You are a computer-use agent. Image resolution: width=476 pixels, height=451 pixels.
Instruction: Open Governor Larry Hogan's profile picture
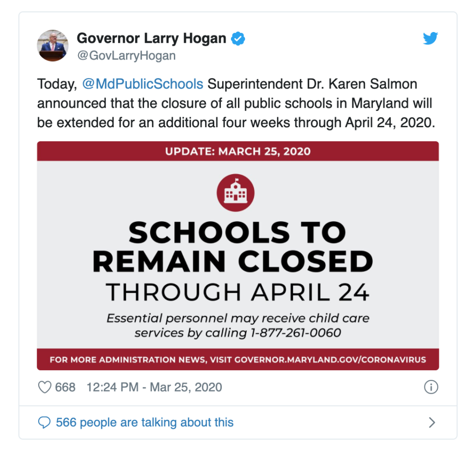tap(53, 46)
